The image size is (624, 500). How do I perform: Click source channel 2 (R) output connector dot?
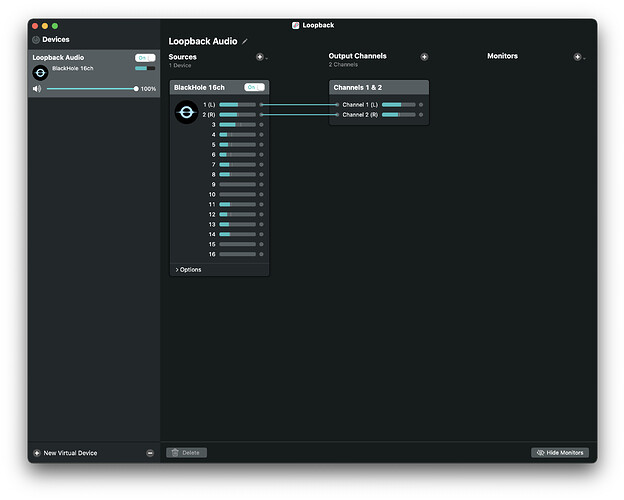coord(261,115)
